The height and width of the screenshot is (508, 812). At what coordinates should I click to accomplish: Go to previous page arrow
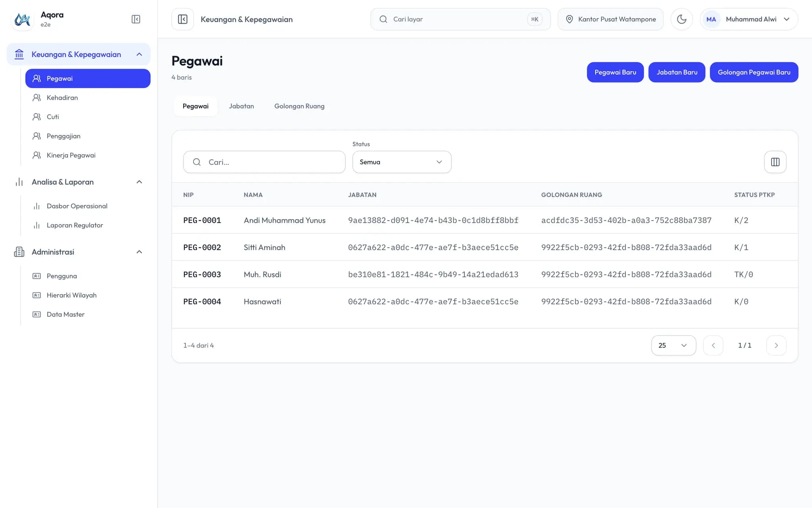point(713,345)
